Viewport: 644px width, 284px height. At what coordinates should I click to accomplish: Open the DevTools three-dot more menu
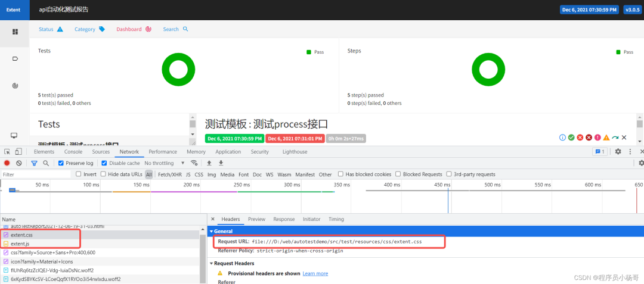(630, 152)
